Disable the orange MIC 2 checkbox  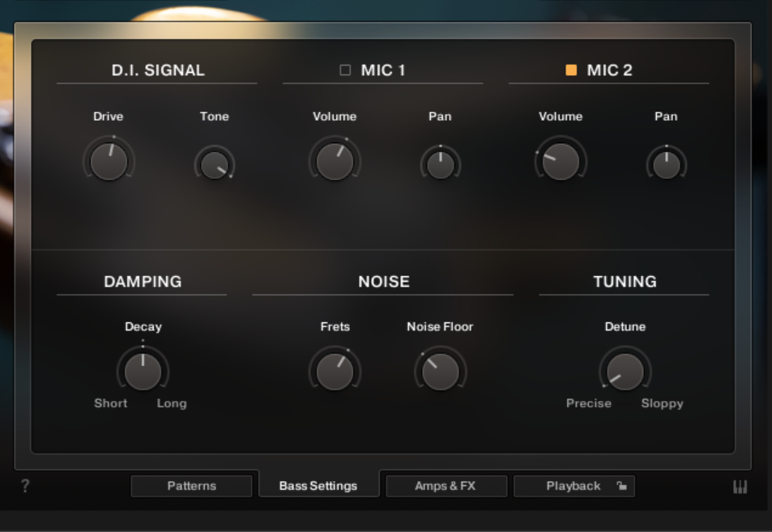[x=571, y=70]
